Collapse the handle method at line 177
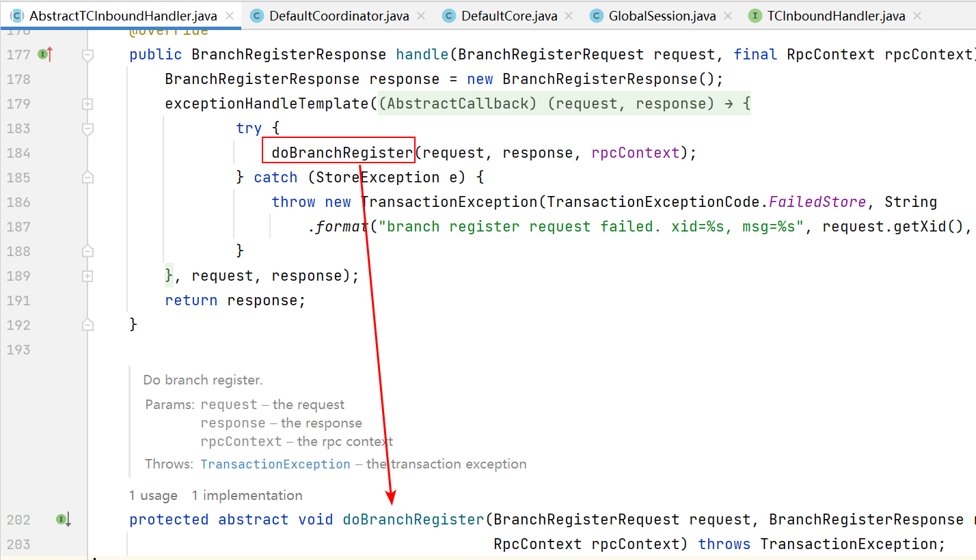 tap(87, 55)
